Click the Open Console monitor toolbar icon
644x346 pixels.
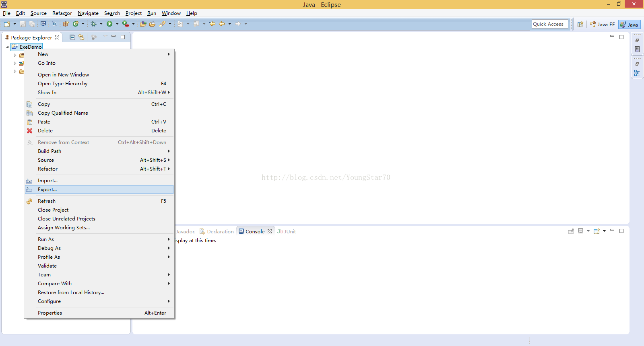point(43,24)
